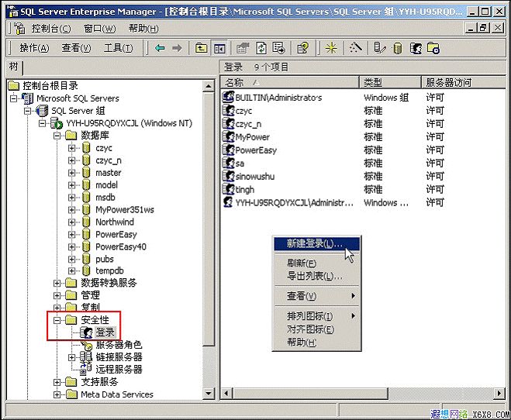Choose 新建登录(L)... from context menu
Viewport: 511px width, 420px height.
coord(316,243)
